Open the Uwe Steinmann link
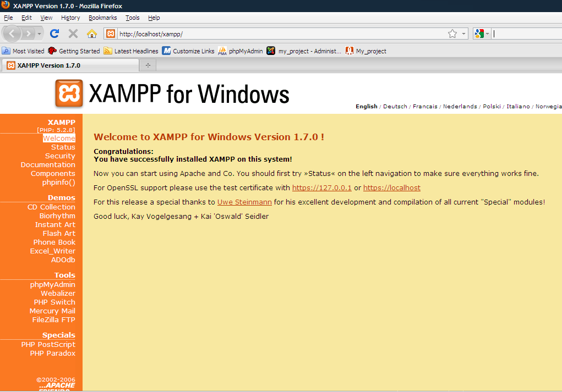 pos(244,202)
